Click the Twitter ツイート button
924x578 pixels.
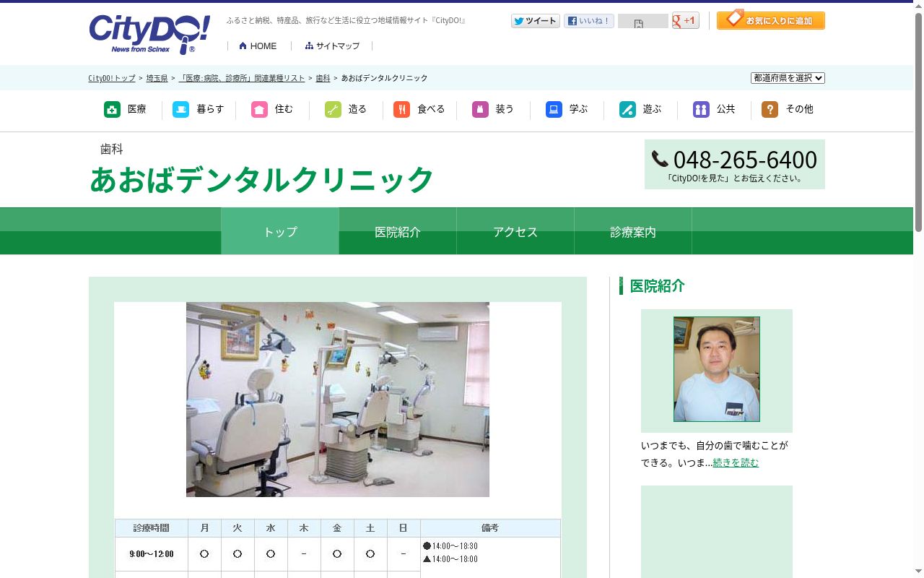[x=536, y=21]
